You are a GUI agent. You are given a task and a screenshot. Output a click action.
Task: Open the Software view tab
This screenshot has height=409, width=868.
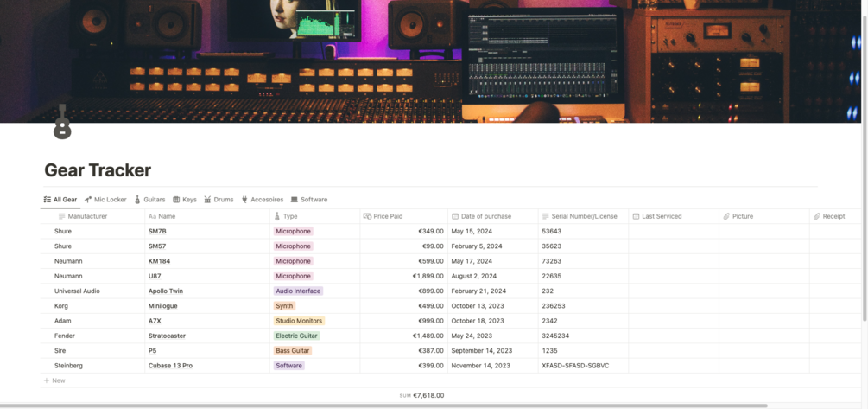pyautogui.click(x=309, y=200)
